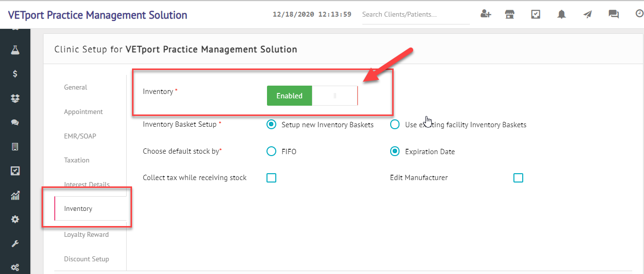Open the Taxation setup tab

[x=77, y=160]
